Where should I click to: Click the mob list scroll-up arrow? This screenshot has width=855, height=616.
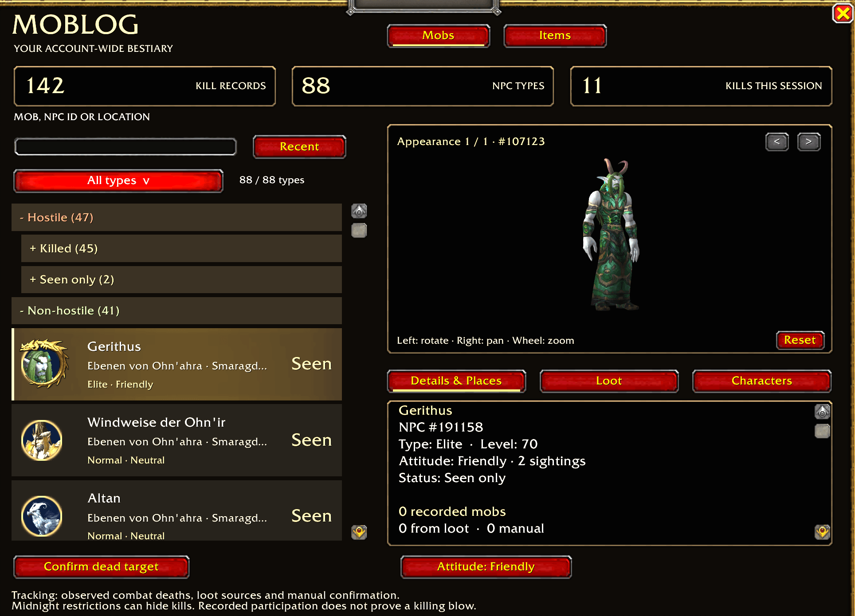coord(359,211)
